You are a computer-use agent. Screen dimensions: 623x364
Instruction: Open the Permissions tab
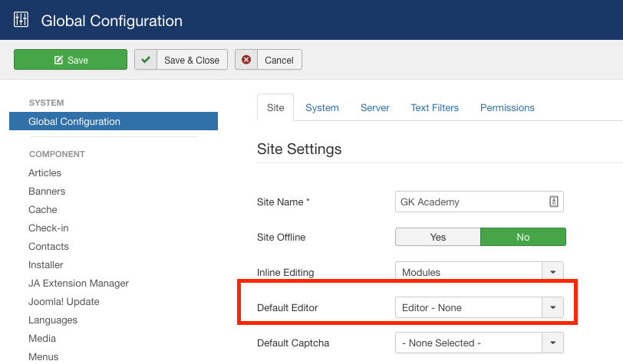tap(507, 108)
